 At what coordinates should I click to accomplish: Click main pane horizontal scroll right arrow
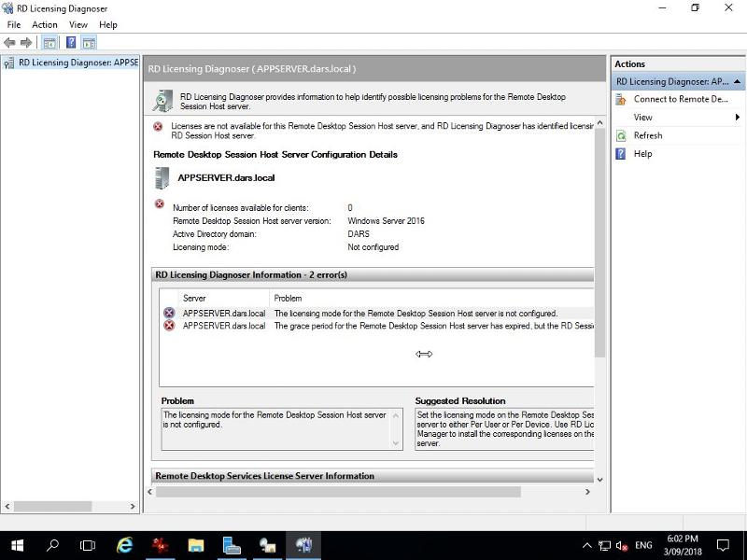tap(587, 492)
